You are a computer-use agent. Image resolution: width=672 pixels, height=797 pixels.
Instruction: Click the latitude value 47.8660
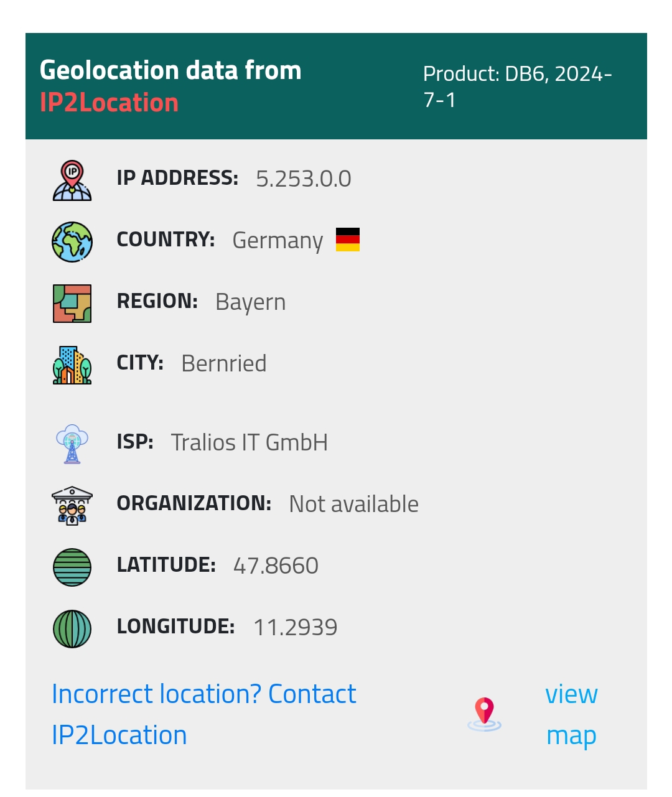tap(276, 566)
